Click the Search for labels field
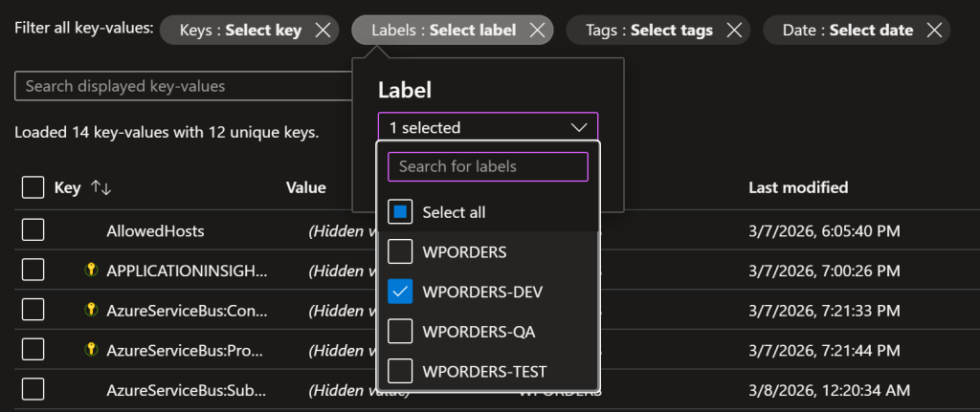 pos(487,166)
